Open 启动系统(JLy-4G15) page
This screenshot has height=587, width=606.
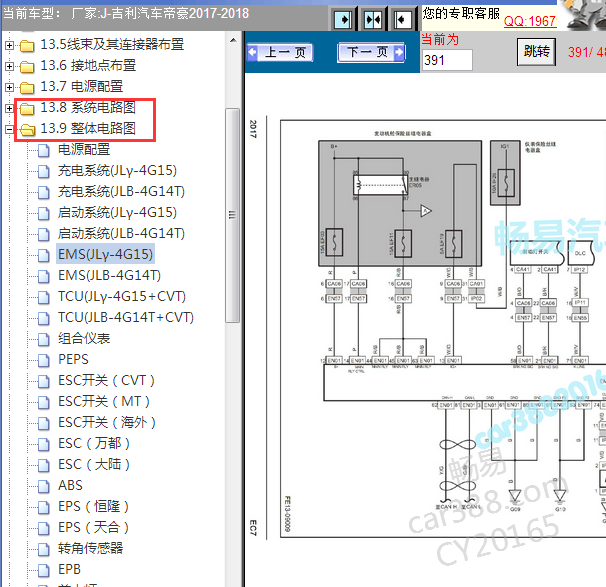point(117,213)
